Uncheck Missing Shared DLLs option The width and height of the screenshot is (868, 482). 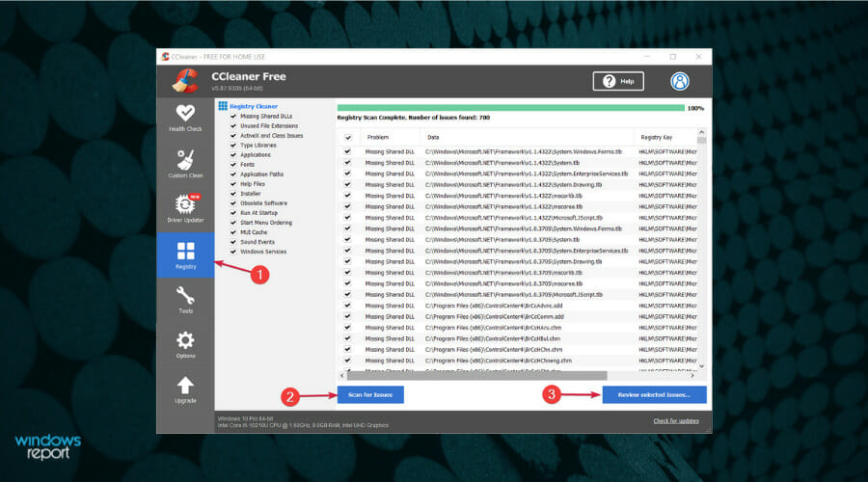pos(233,117)
